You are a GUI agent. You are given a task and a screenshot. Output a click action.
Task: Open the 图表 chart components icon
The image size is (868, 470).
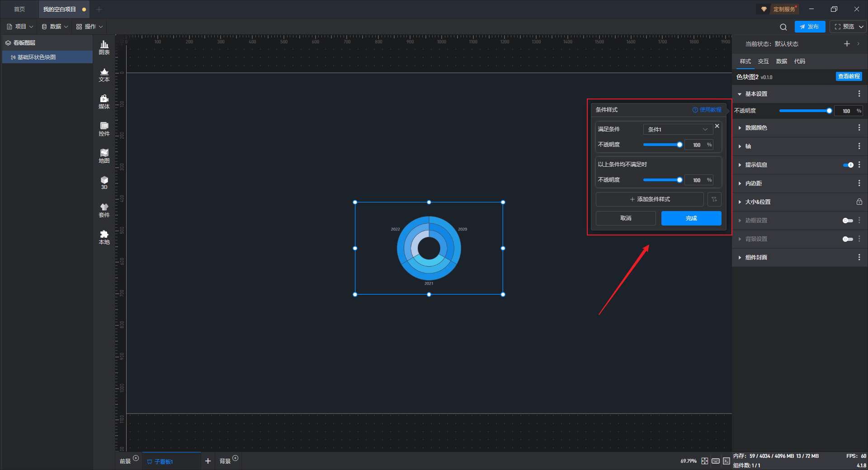(x=104, y=47)
